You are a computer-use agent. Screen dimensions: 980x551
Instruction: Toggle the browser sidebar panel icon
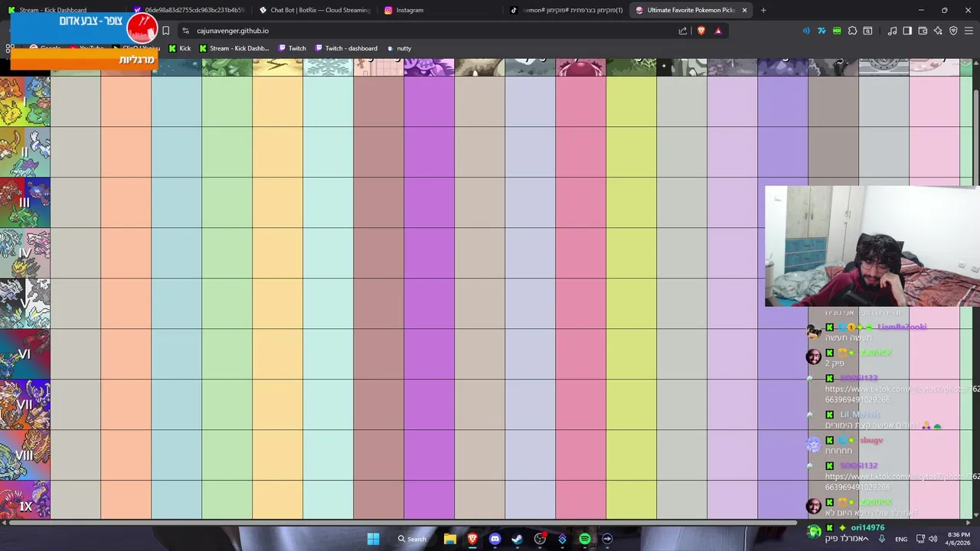point(907,31)
